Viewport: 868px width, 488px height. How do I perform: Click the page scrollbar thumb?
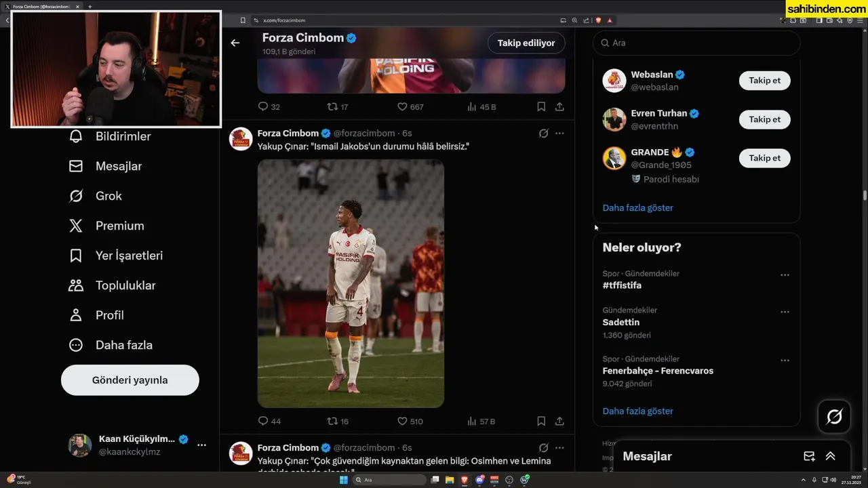coord(865,195)
